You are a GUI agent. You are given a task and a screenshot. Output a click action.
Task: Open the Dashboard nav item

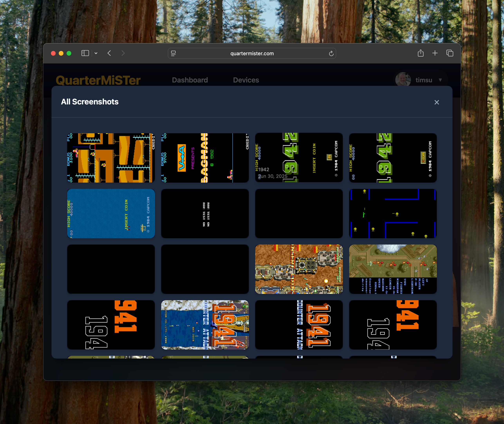pyautogui.click(x=190, y=80)
